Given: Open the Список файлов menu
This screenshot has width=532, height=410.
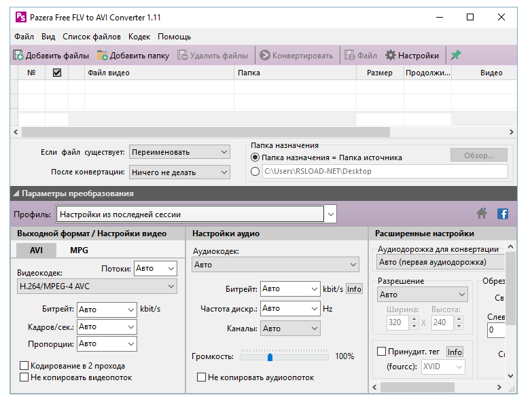Looking at the screenshot, I should click(91, 37).
